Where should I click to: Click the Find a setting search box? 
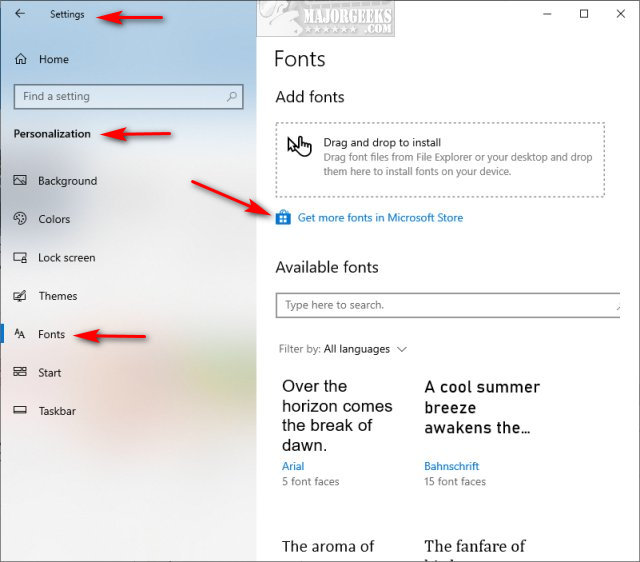click(120, 97)
